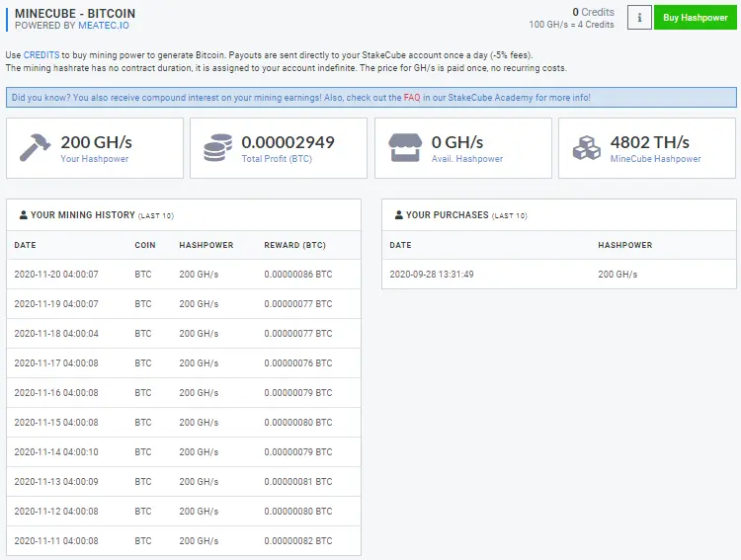
Task: Click the user icon beside Your Mining History
Action: (x=23, y=215)
